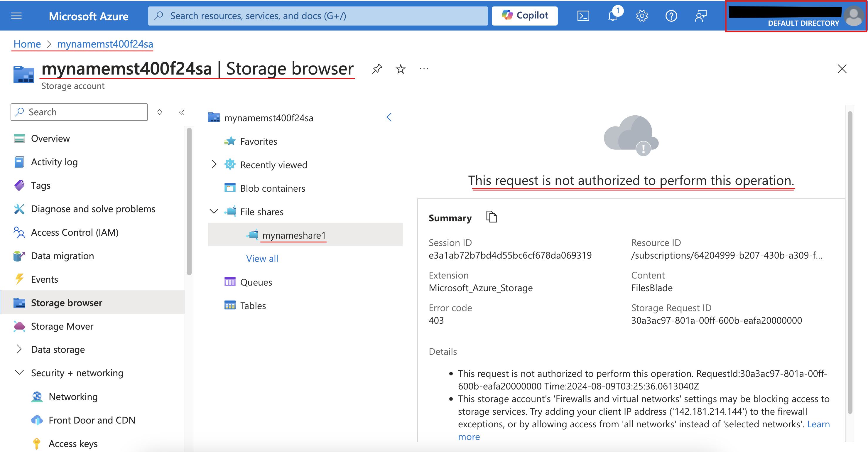This screenshot has width=868, height=452.
Task: Click the Tags icon
Action: (19, 185)
